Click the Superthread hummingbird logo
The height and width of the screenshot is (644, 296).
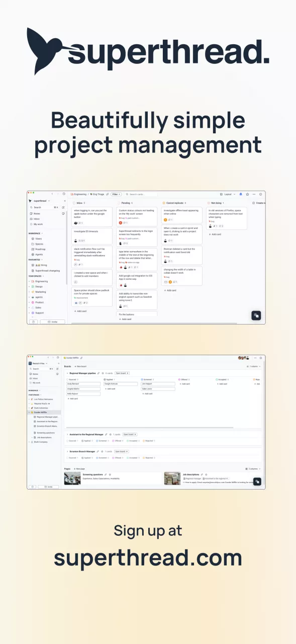48,51
